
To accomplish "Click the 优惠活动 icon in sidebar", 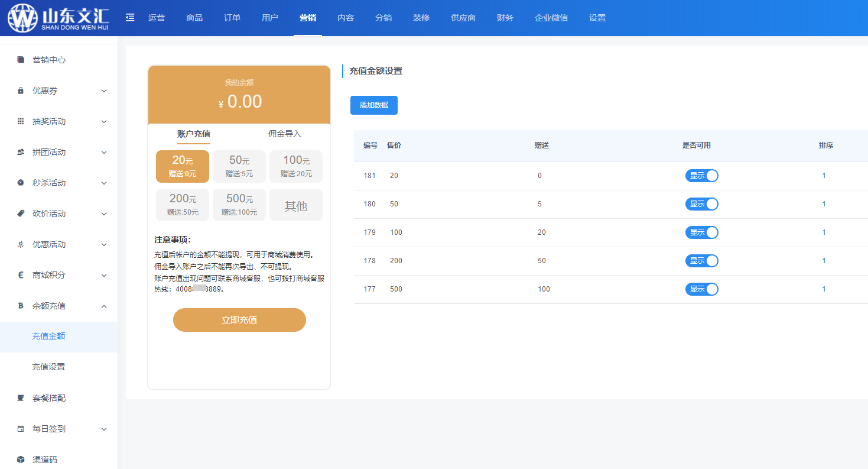I will [21, 244].
